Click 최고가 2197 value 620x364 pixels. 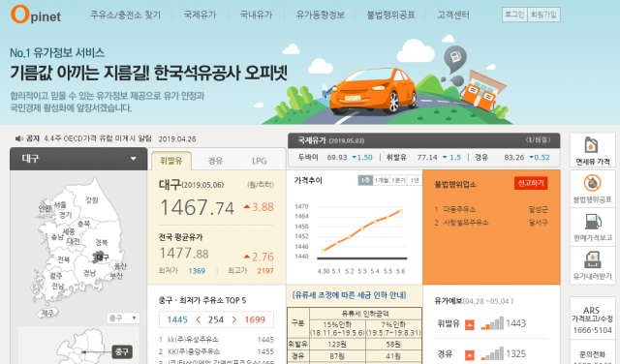265,271
